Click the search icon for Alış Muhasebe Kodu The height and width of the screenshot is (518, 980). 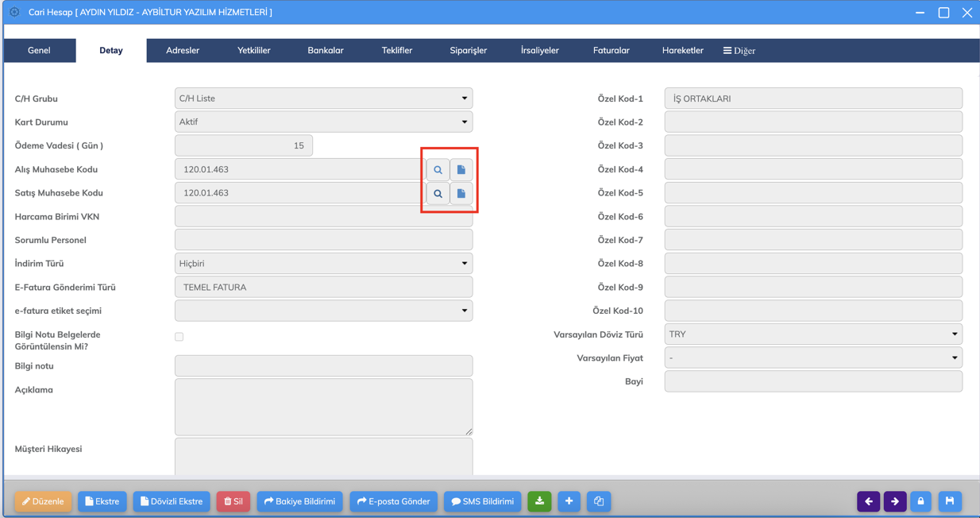[x=438, y=169]
